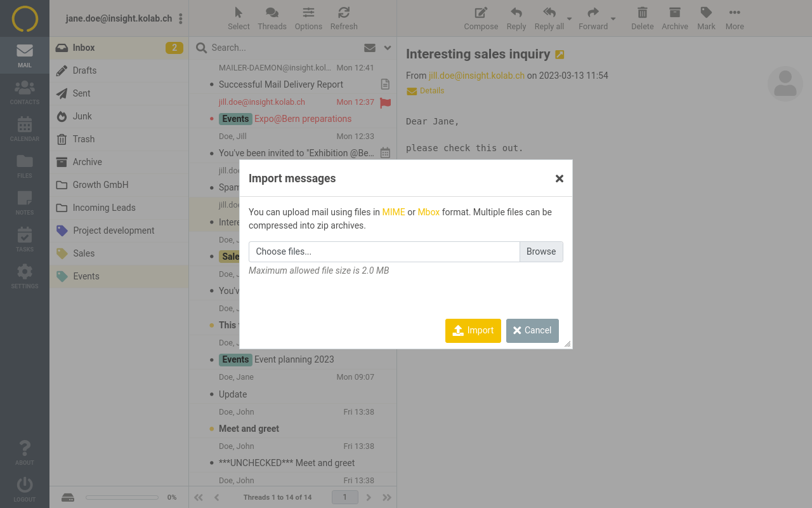The width and height of the screenshot is (812, 508).
Task: Open the More actions menu
Action: tap(735, 18)
